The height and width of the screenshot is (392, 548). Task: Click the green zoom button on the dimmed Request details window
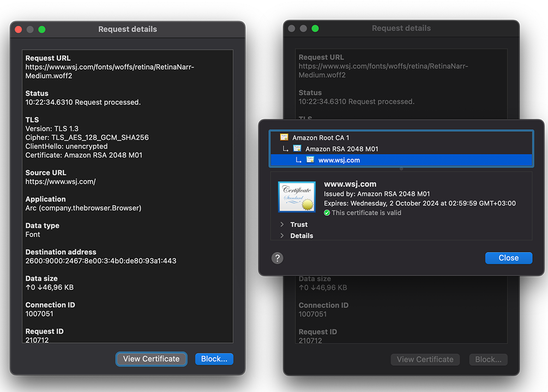tap(315, 28)
